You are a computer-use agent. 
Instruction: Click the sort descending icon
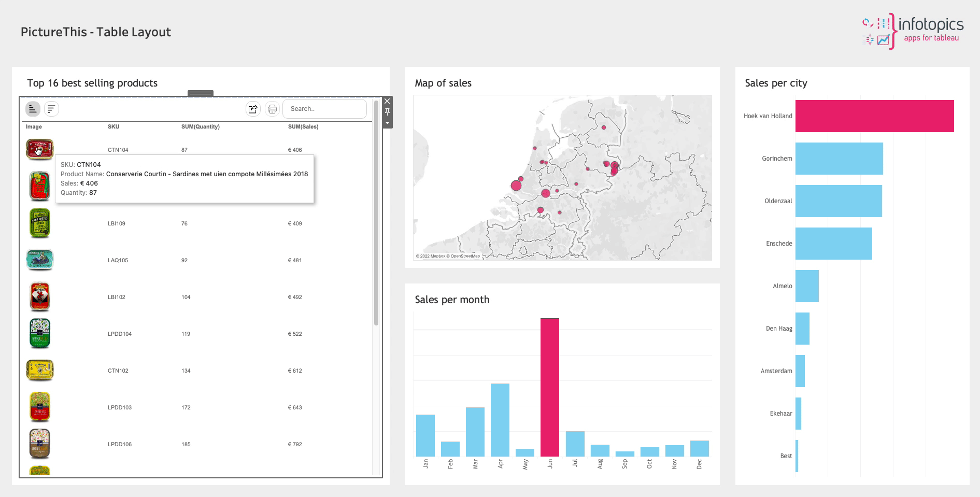[51, 109]
